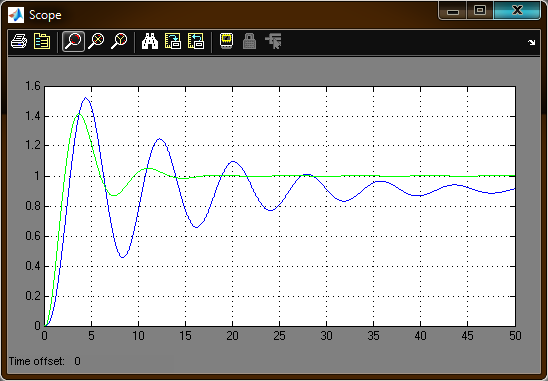Minimize the Scope window
Screen dimensions: 548x381
(453, 10)
